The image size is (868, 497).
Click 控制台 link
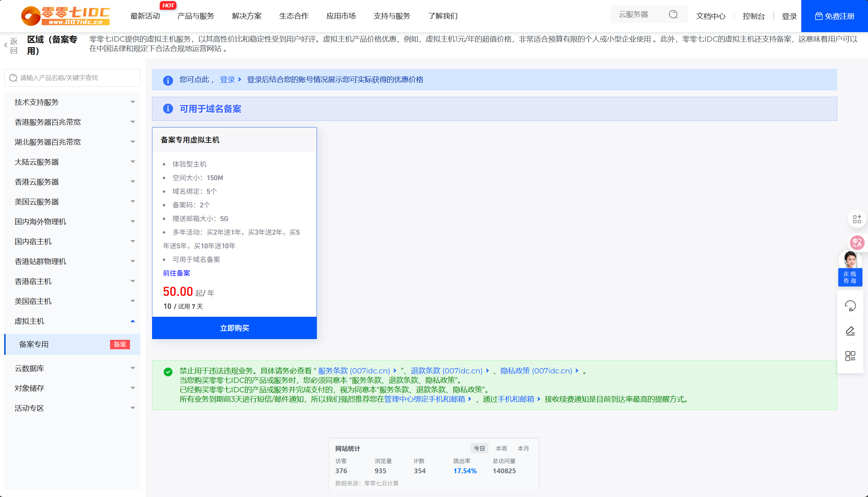(x=754, y=16)
